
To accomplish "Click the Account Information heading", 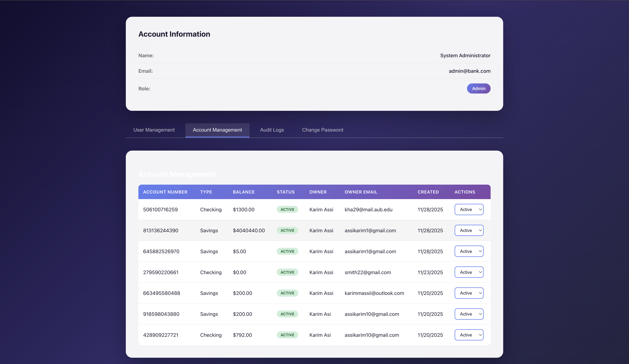I will pyautogui.click(x=174, y=34).
